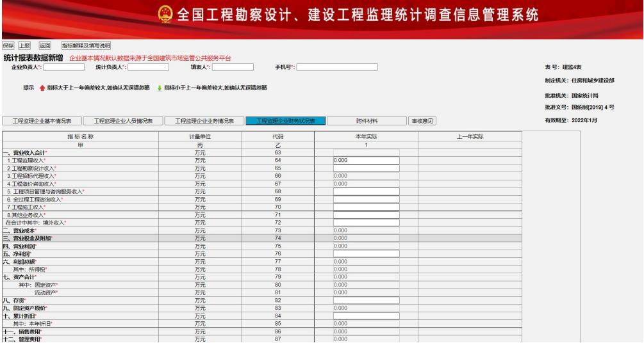The image size is (644, 343).
Task: Click the 存货 current-year input box
Action: point(365,299)
